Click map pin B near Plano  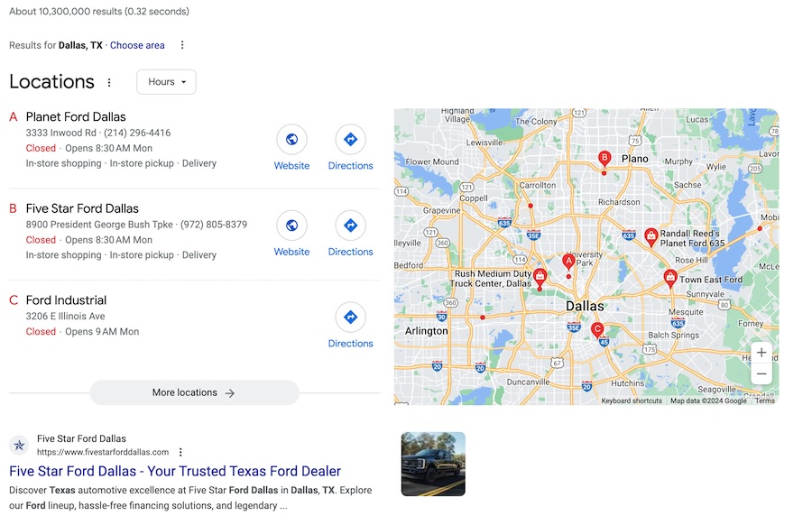pos(604,159)
